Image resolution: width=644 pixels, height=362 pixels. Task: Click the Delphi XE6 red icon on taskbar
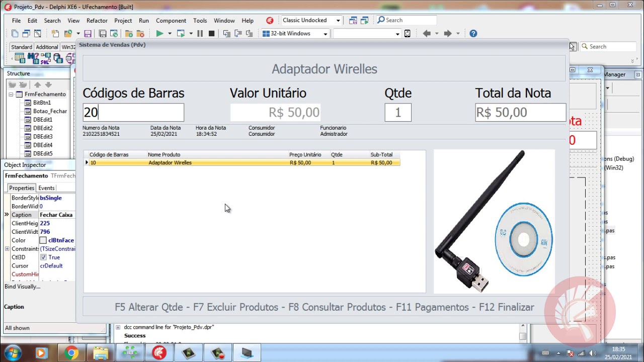159,353
